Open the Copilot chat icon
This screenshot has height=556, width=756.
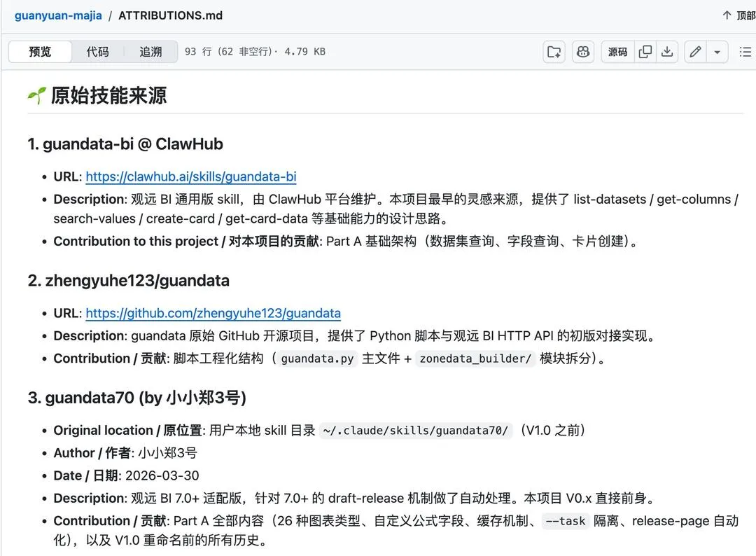583,52
